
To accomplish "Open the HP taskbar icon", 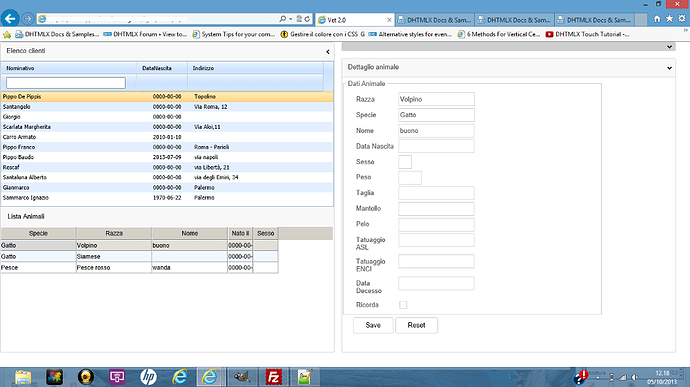I will coord(148,377).
